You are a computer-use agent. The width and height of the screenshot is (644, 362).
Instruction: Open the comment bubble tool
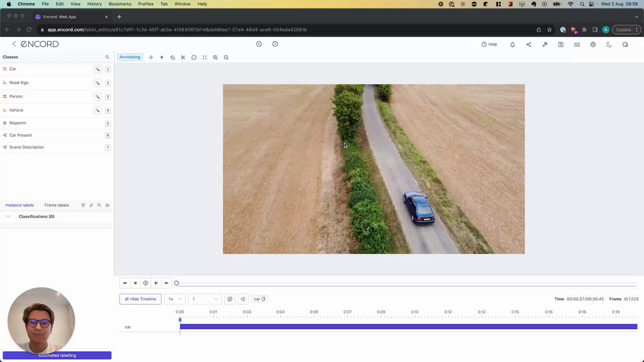pyautogui.click(x=194, y=57)
